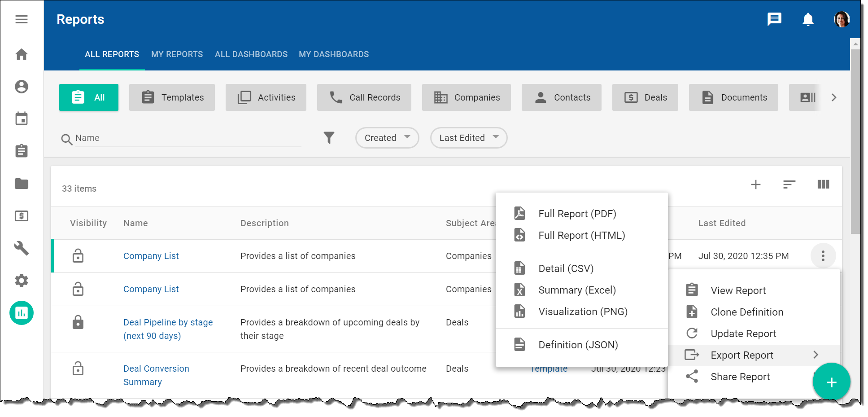Select Clone Definition from the menu

[746, 312]
